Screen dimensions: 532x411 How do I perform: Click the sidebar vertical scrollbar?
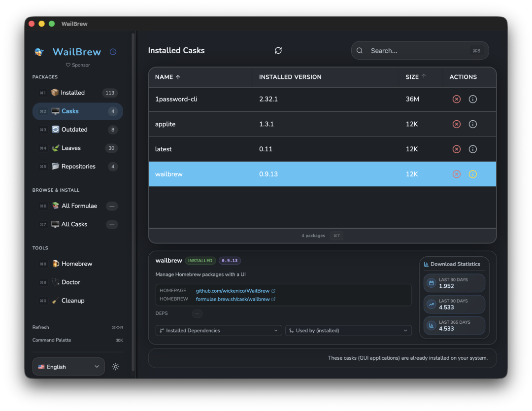[x=133, y=202]
